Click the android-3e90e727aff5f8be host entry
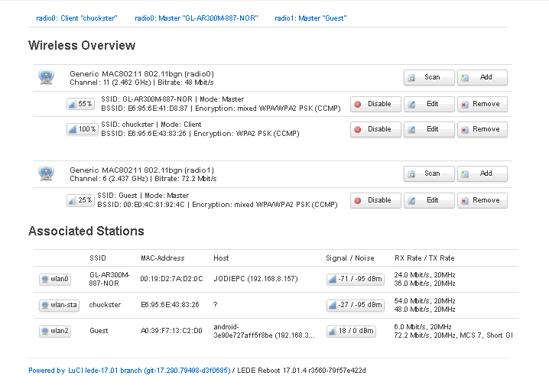The height and width of the screenshot is (392, 549). tap(264, 331)
